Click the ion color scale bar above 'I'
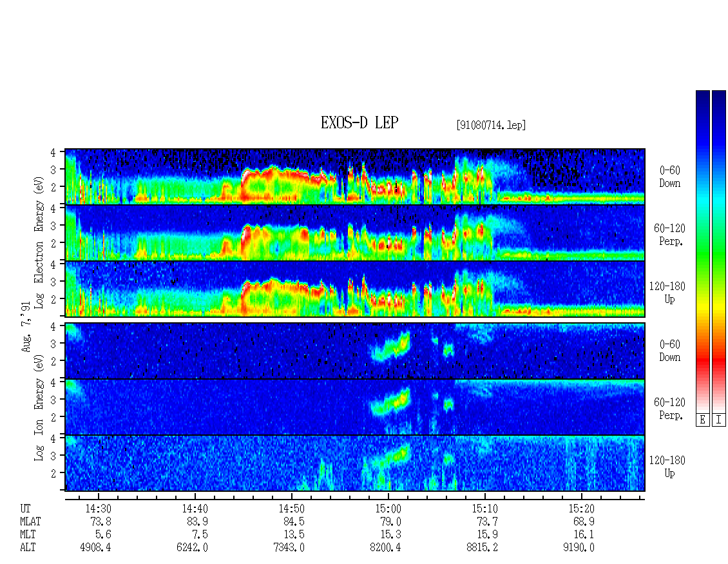 point(719,251)
